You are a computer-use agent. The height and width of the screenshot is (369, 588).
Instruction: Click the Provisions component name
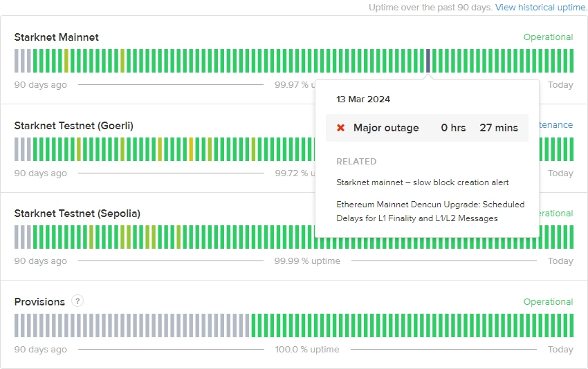39,301
